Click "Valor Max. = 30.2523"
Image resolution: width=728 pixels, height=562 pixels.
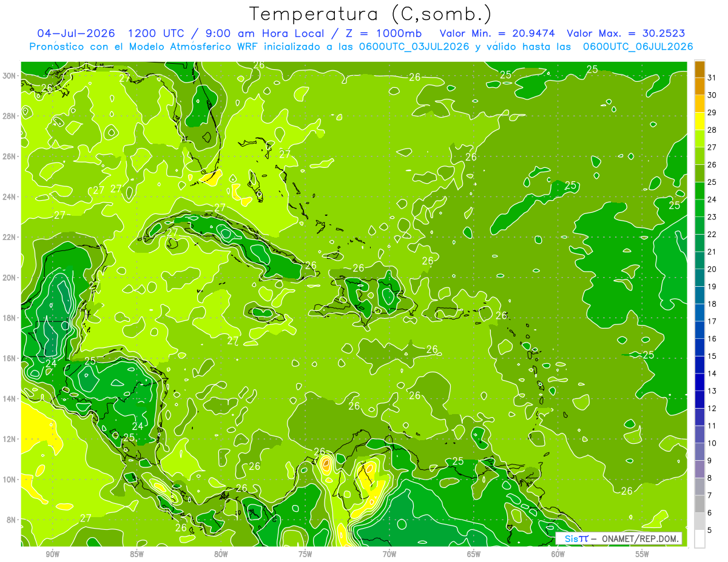[626, 33]
